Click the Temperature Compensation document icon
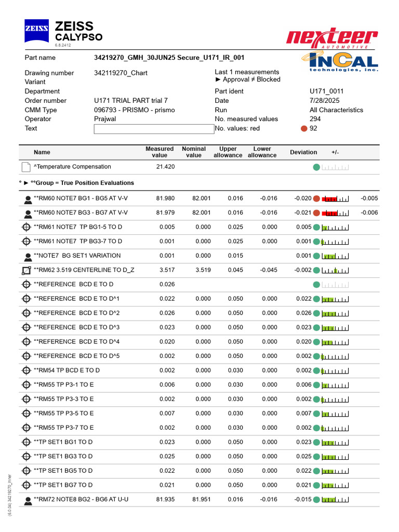This screenshot has height=532, width=399. click(26, 167)
